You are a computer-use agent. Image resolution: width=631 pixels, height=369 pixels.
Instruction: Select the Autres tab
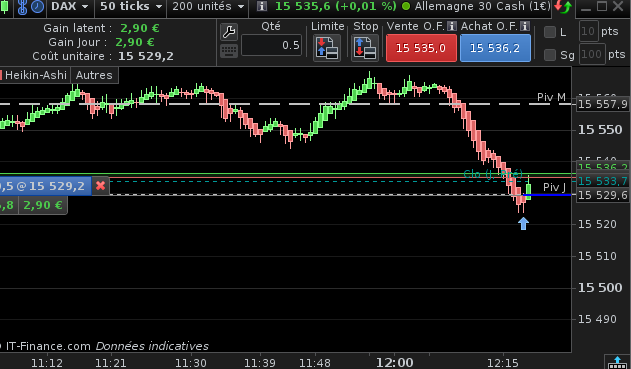(94, 75)
